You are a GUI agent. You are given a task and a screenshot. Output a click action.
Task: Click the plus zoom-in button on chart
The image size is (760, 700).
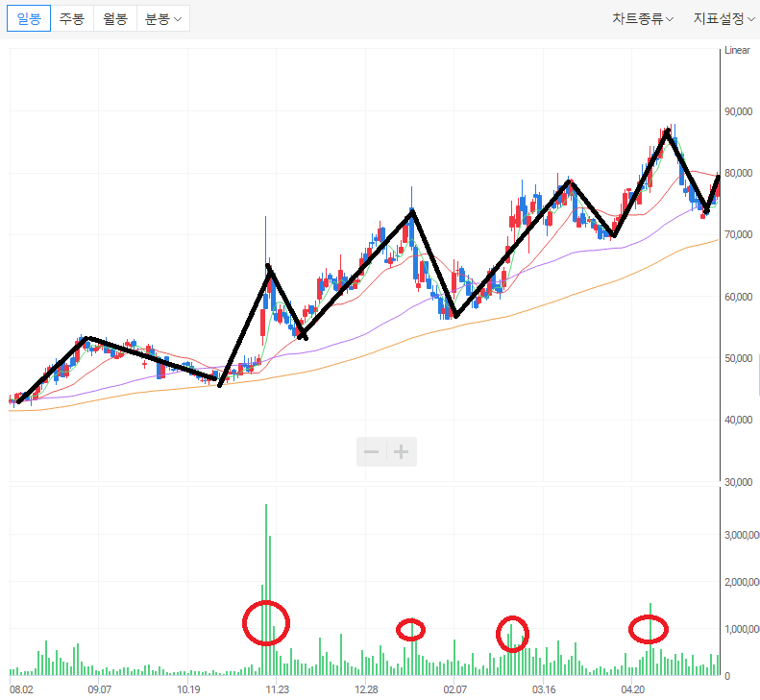click(x=401, y=452)
